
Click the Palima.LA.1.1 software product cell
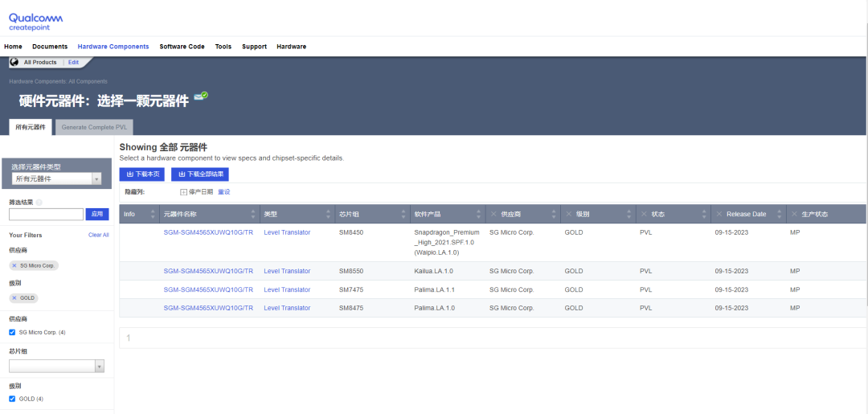click(x=435, y=289)
